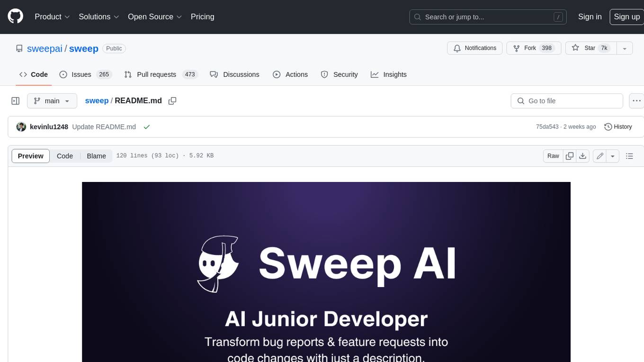
Task: Switch to the Issues tab
Action: point(85,74)
